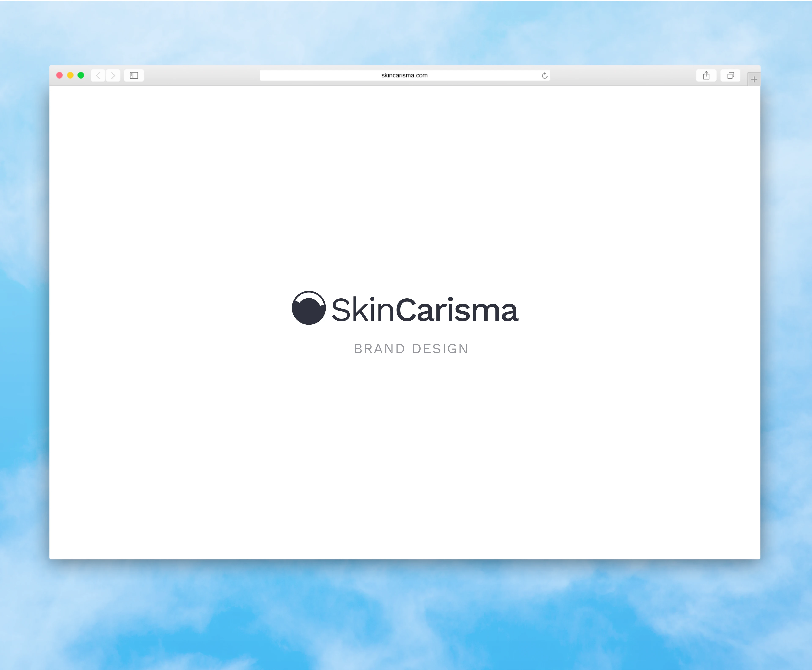Screen dimensions: 812x670
Task: Reload the skincarisma.com page
Action: [544, 76]
